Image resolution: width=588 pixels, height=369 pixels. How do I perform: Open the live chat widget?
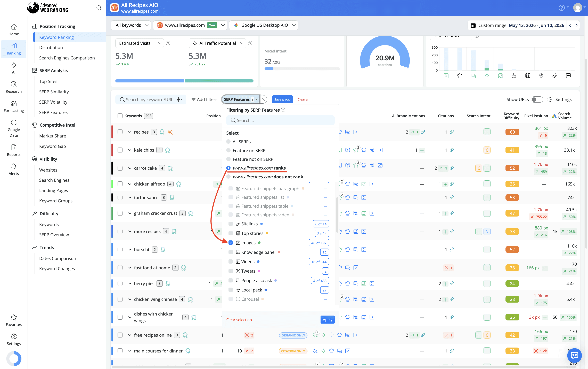[x=574, y=355]
